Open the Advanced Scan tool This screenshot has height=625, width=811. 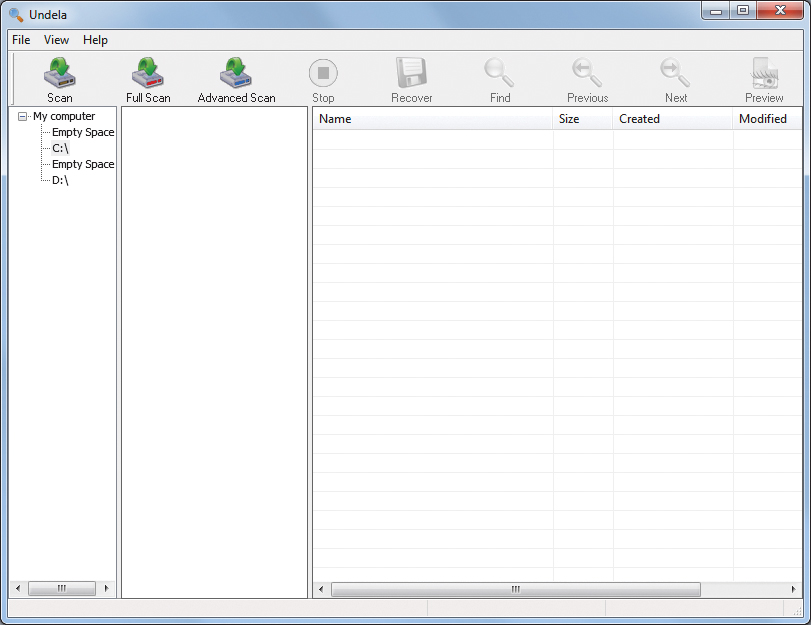(x=236, y=74)
